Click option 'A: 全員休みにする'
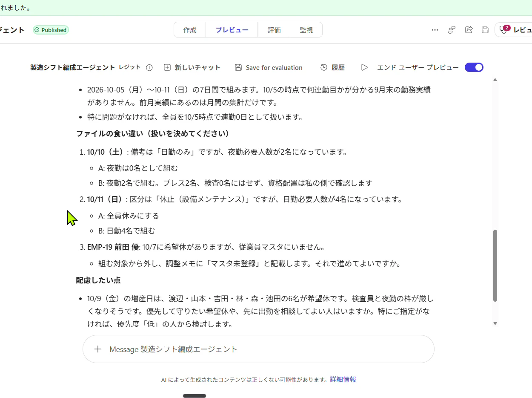Image resolution: width=532 pixels, height=398 pixels. pos(129,216)
